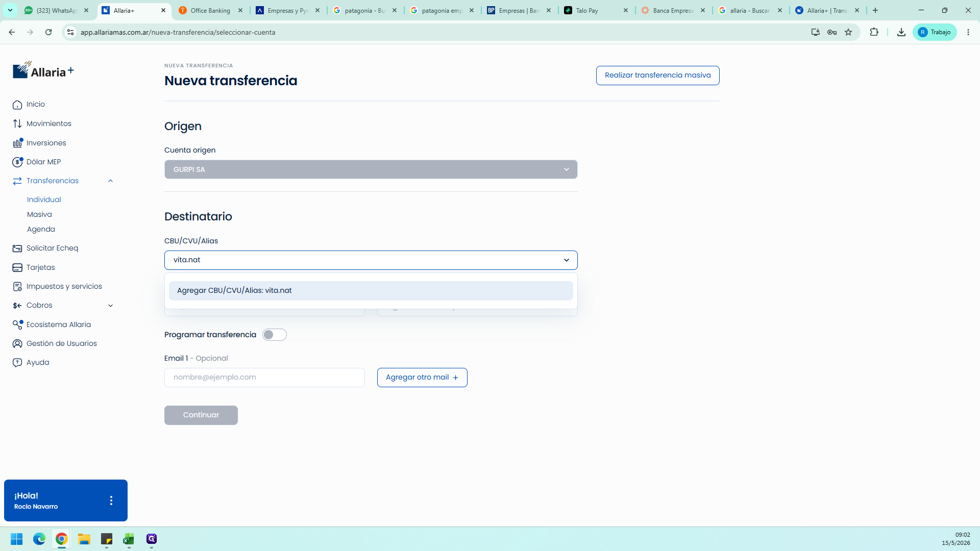This screenshot has width=980, height=551.
Task: Open Chrome three-dot menu
Action: (968, 32)
